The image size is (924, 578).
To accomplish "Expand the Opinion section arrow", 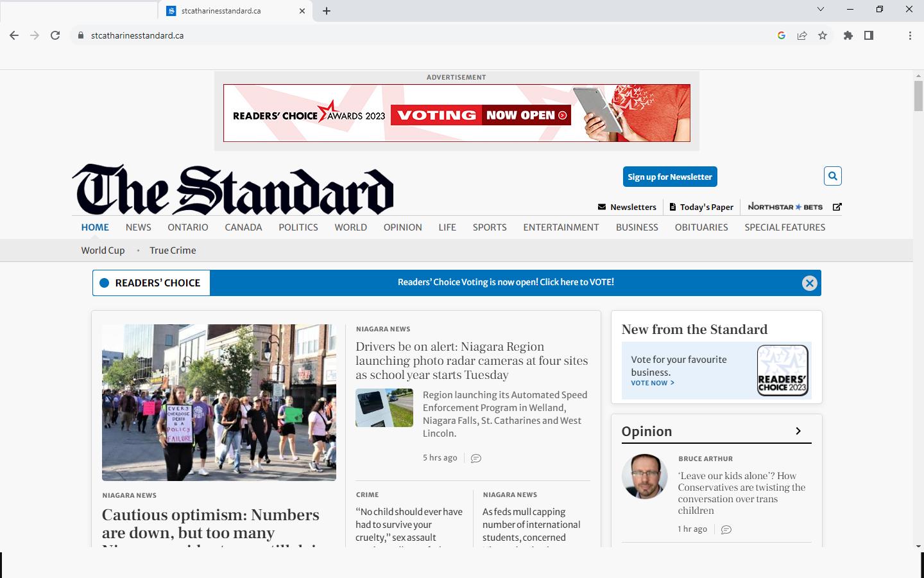I will 798,431.
